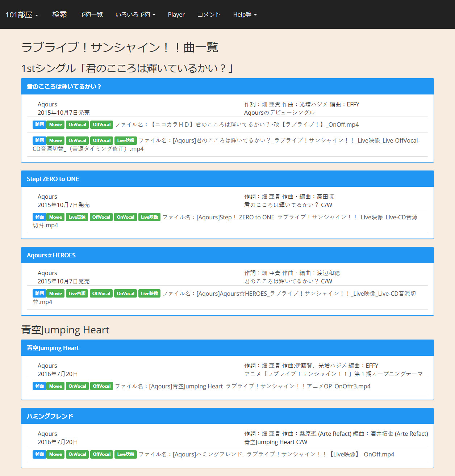The image size is (455, 476).
Task: Click the large 青空Jumping Heart section heading
Action: point(65,330)
